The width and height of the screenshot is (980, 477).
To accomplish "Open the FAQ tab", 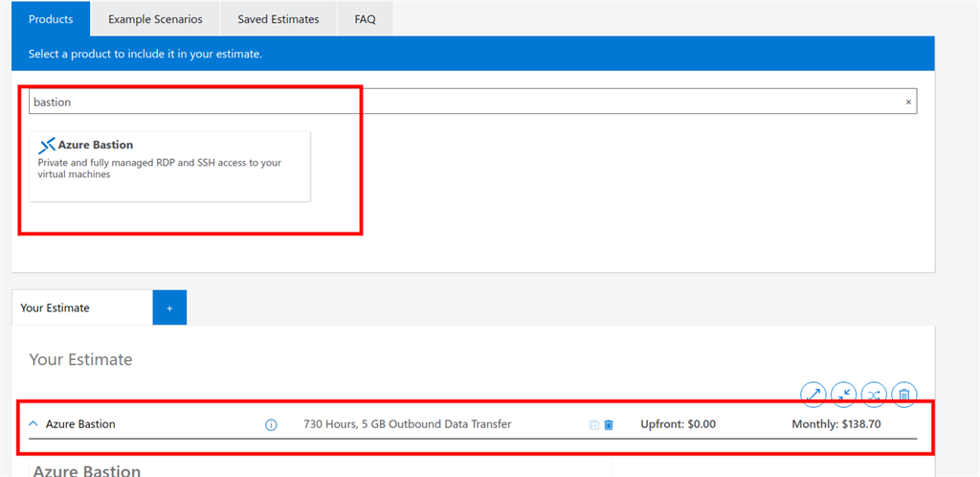I will tap(365, 19).
